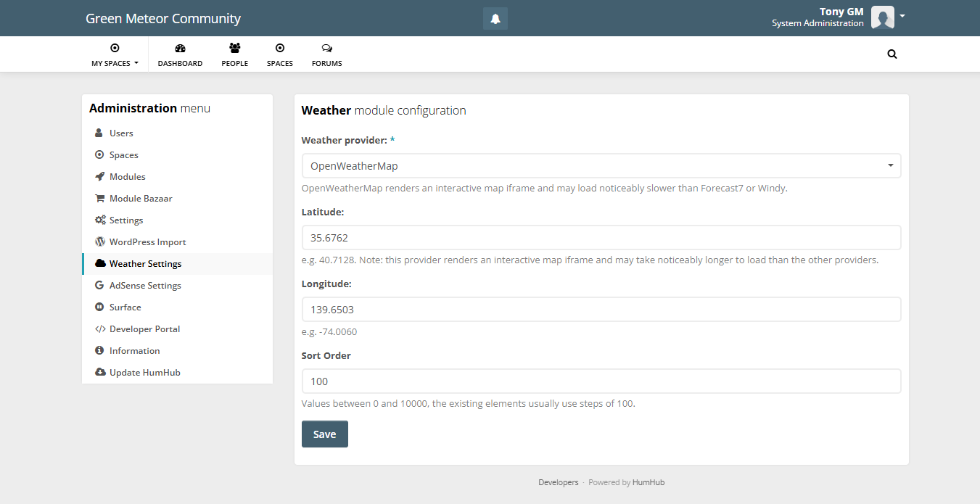This screenshot has height=504, width=980.
Task: Open the Developer Portal entry
Action: coord(177,329)
